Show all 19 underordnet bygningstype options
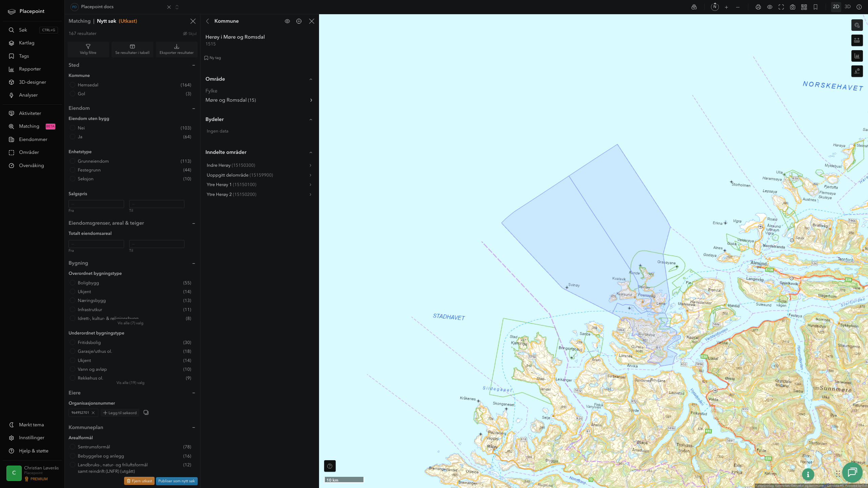 [x=130, y=383]
